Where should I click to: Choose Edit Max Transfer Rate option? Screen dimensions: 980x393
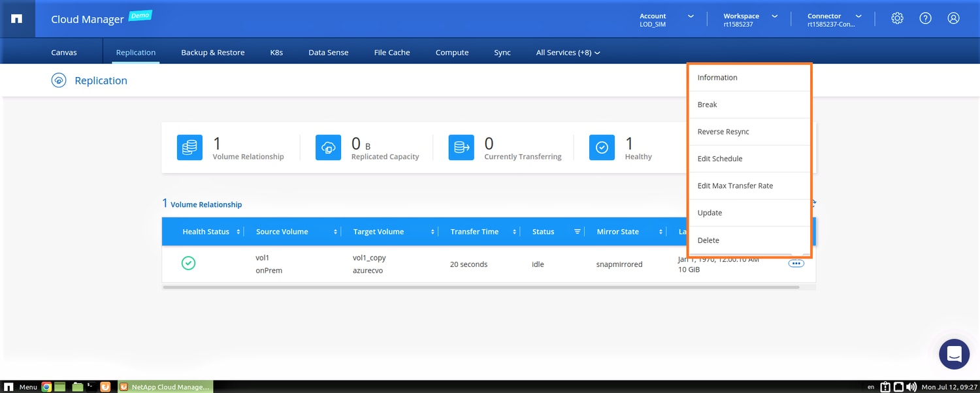pos(735,186)
